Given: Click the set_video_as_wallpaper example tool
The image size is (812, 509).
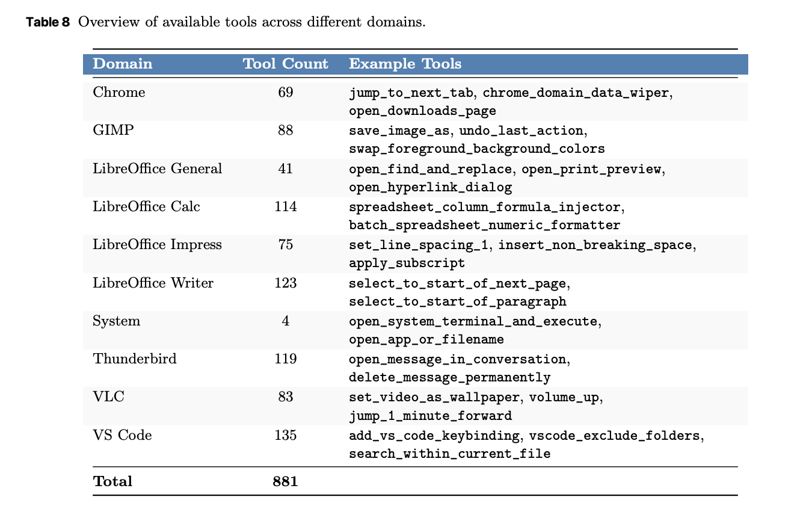Looking at the screenshot, I should 435,398.
